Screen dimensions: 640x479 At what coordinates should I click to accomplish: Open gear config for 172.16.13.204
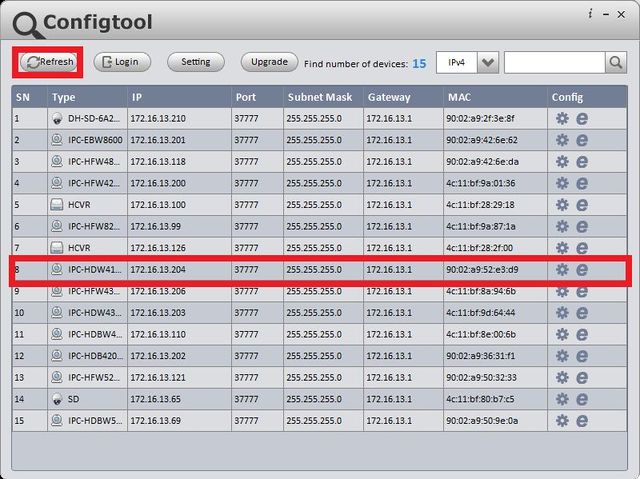point(562,270)
